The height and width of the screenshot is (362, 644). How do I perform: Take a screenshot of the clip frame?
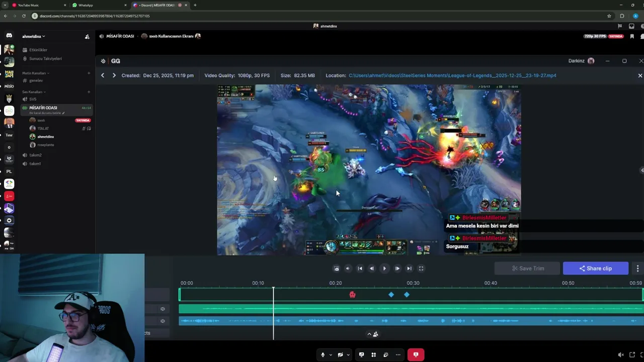coord(337,268)
